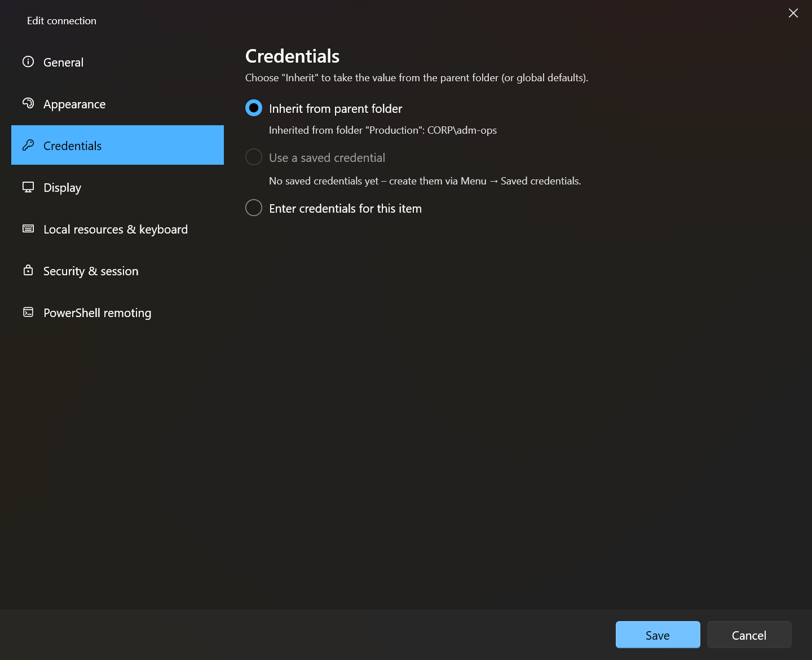Close the Edit connection dialog
Image resolution: width=812 pixels, height=660 pixels.
(x=793, y=13)
